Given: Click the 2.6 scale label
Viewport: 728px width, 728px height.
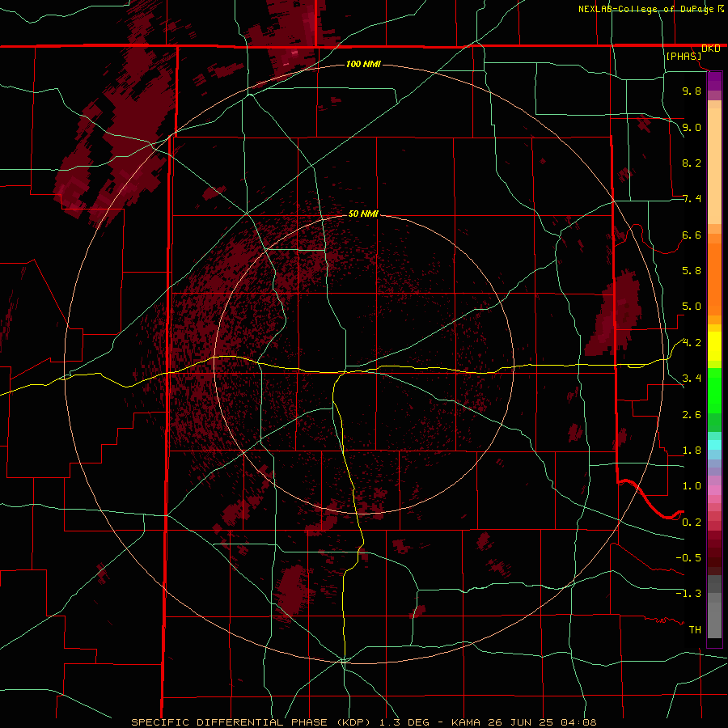Looking at the screenshot, I should pyautogui.click(x=692, y=415).
